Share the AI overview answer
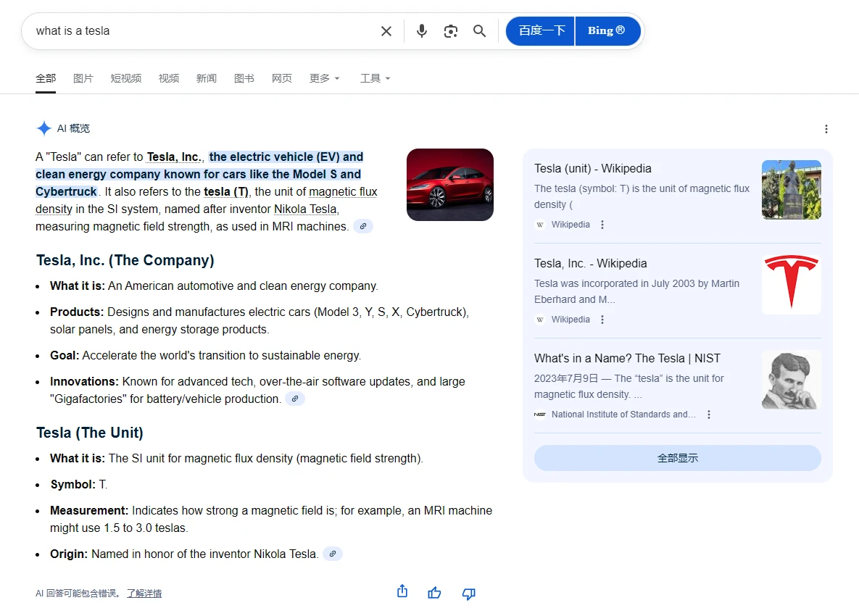 (x=402, y=592)
